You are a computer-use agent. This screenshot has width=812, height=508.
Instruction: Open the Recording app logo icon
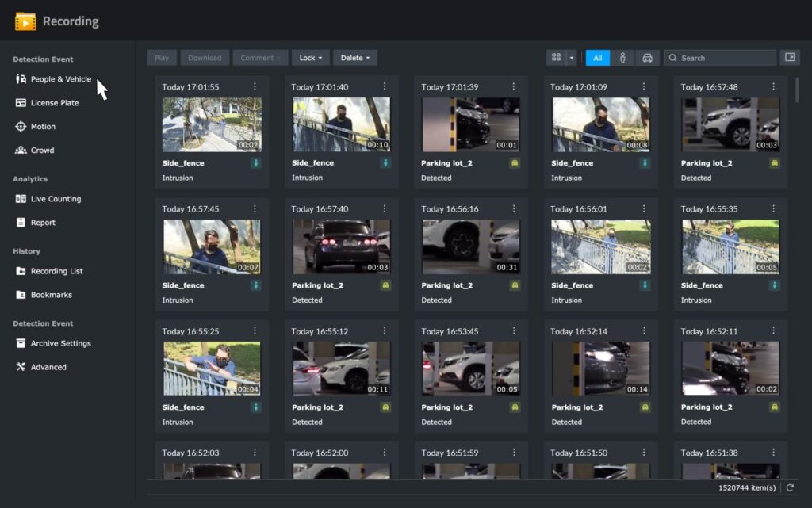pyautogui.click(x=25, y=21)
